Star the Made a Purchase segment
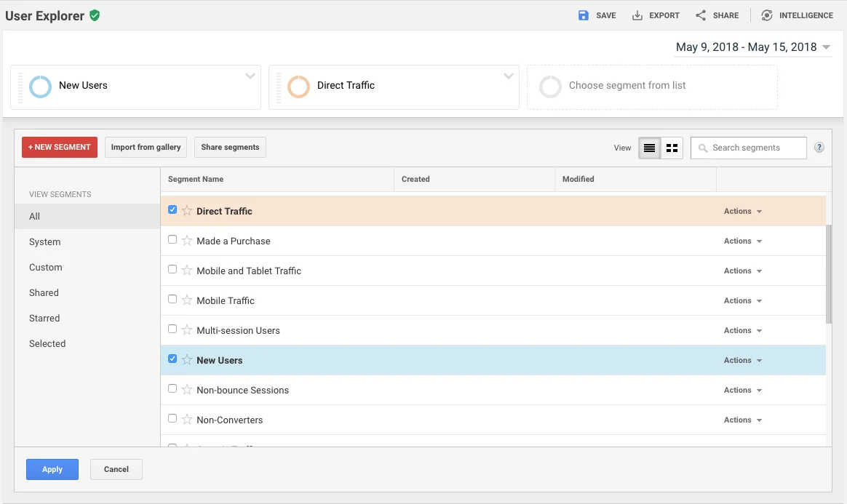The height and width of the screenshot is (504, 847). click(187, 241)
